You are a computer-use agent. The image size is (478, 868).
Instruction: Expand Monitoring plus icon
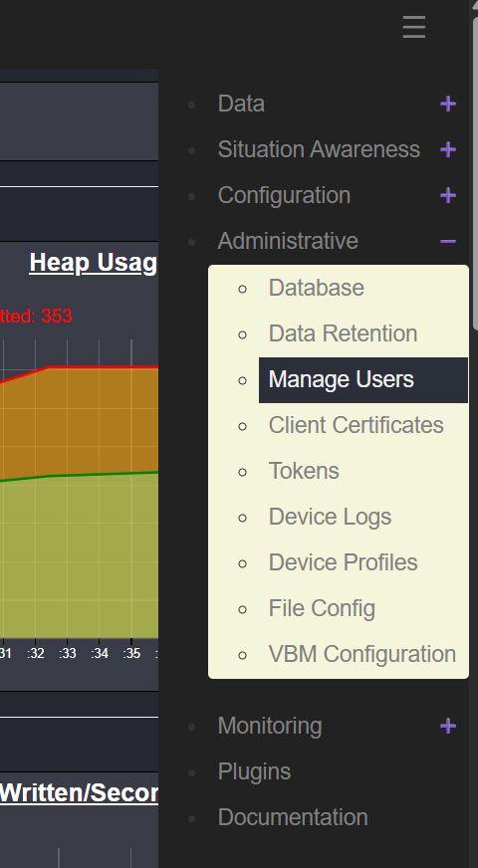(x=448, y=727)
